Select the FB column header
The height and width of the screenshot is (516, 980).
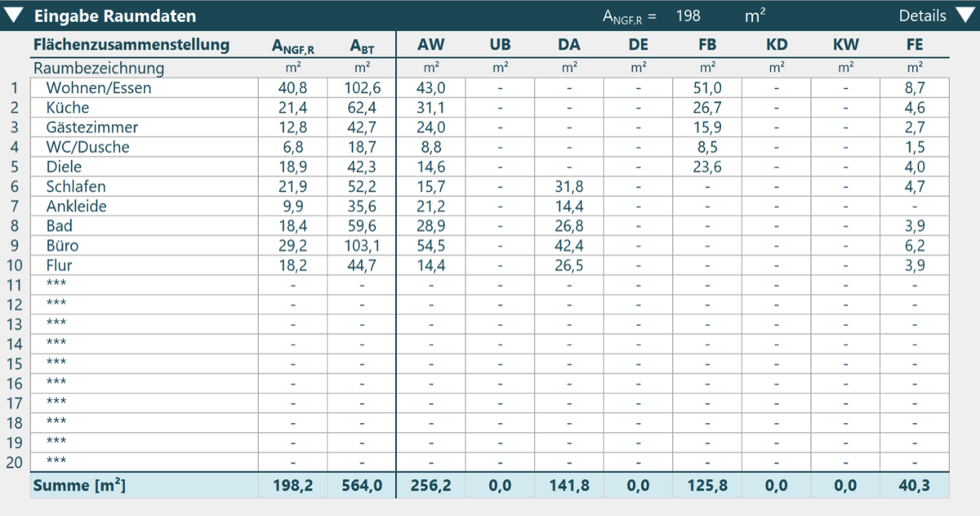[708, 45]
